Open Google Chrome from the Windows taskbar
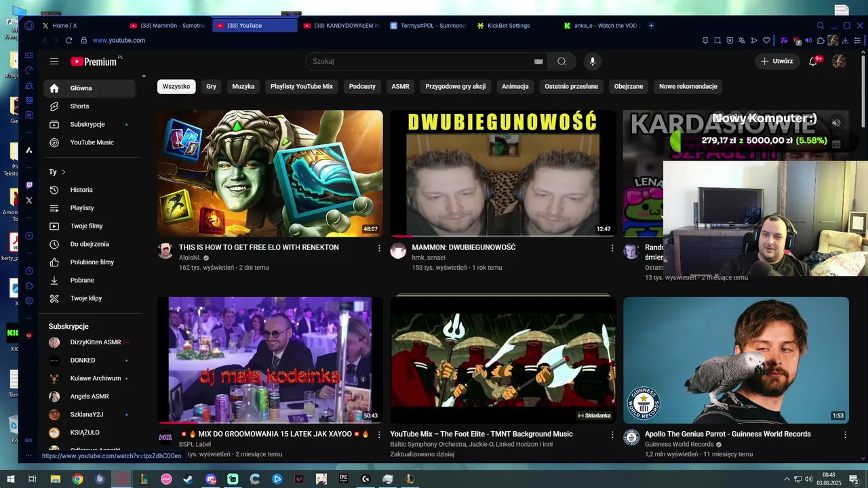The image size is (868, 488). 78,479
